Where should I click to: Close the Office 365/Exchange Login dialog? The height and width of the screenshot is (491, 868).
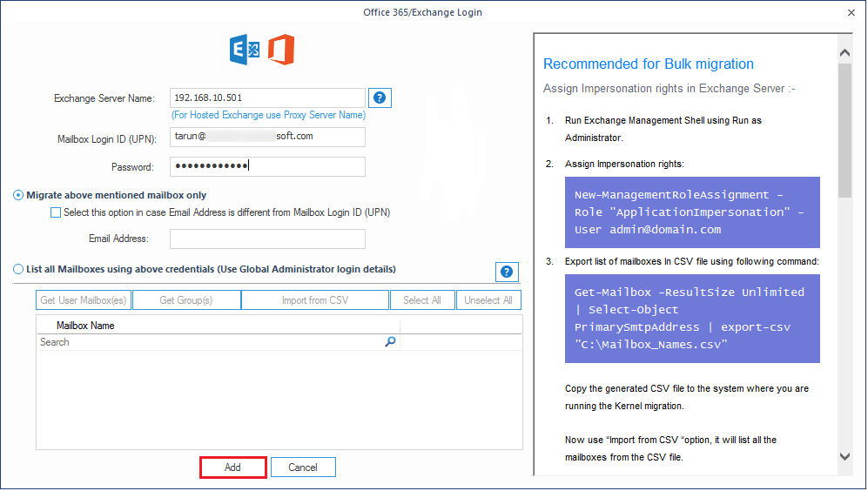851,13
